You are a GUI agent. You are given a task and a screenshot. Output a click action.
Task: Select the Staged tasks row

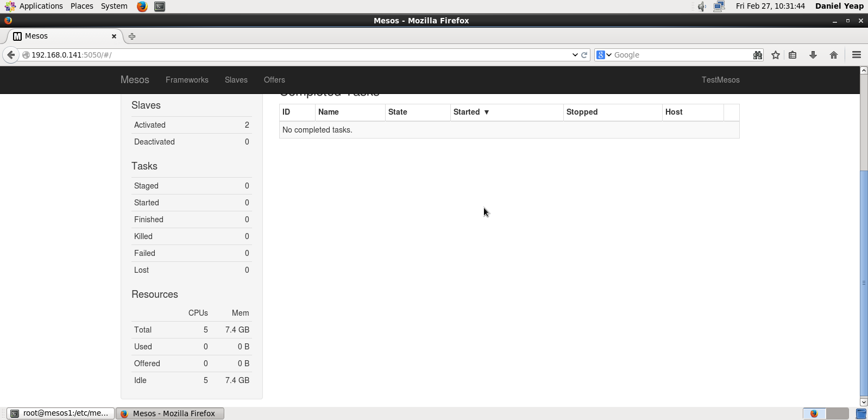(x=192, y=186)
